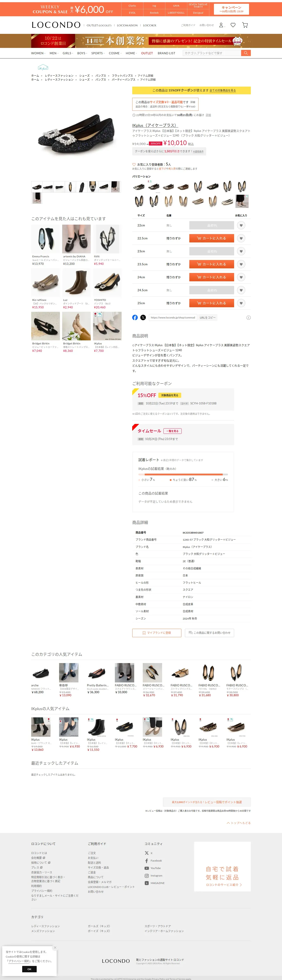Click the orange search magnifier button
This screenshot has height=980, width=282.
pyautogui.click(x=246, y=53)
